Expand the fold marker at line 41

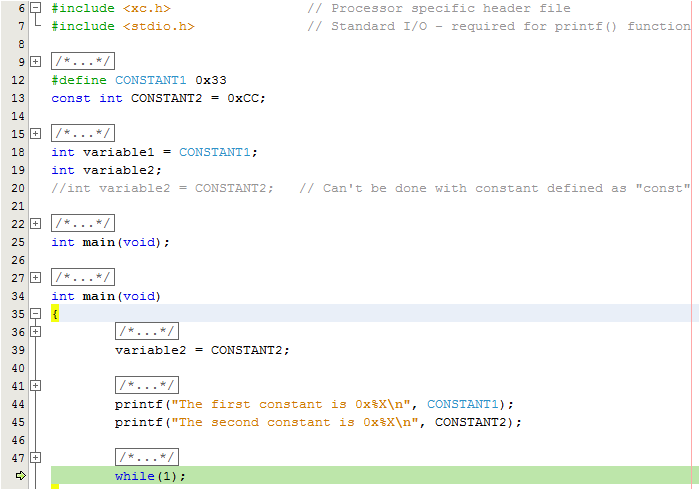(36, 385)
